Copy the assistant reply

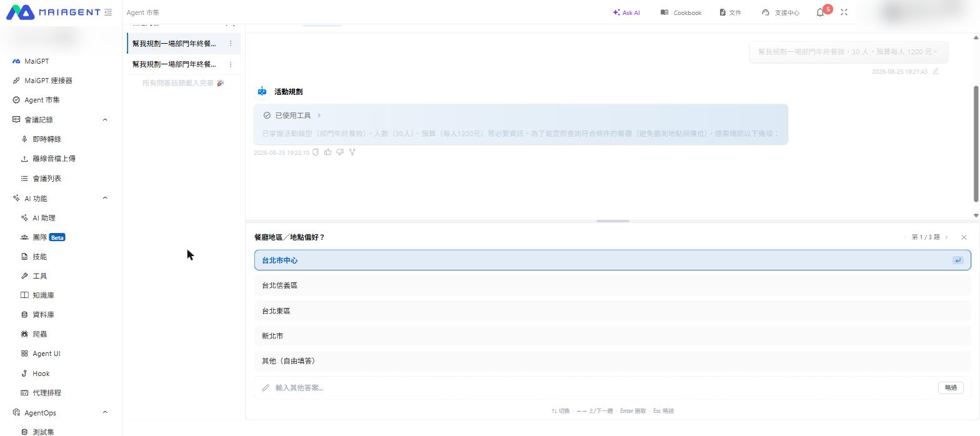[316, 152]
